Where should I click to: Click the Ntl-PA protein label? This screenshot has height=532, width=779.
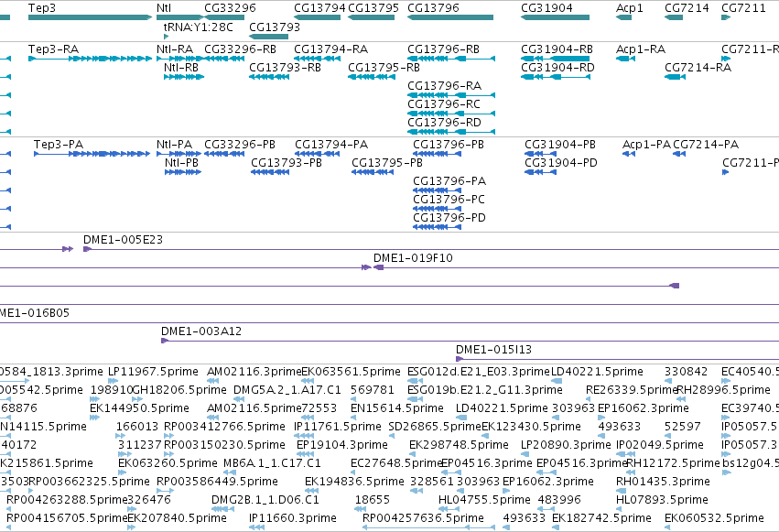point(174,145)
